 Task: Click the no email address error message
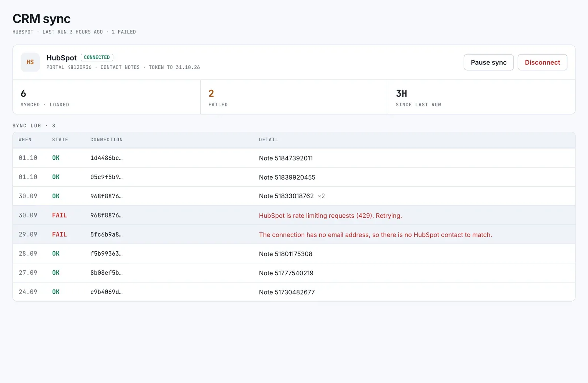point(375,235)
